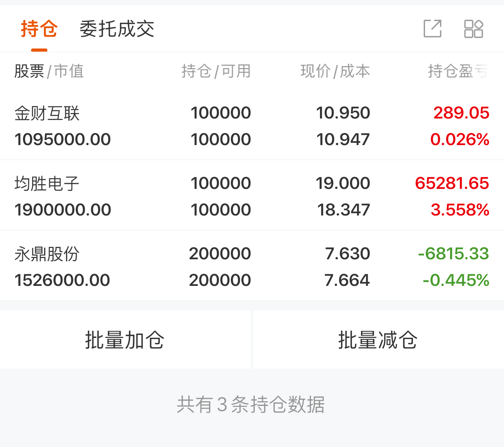Sort by 持仓/可用 column header
The height and width of the screenshot is (447, 504).
click(216, 71)
